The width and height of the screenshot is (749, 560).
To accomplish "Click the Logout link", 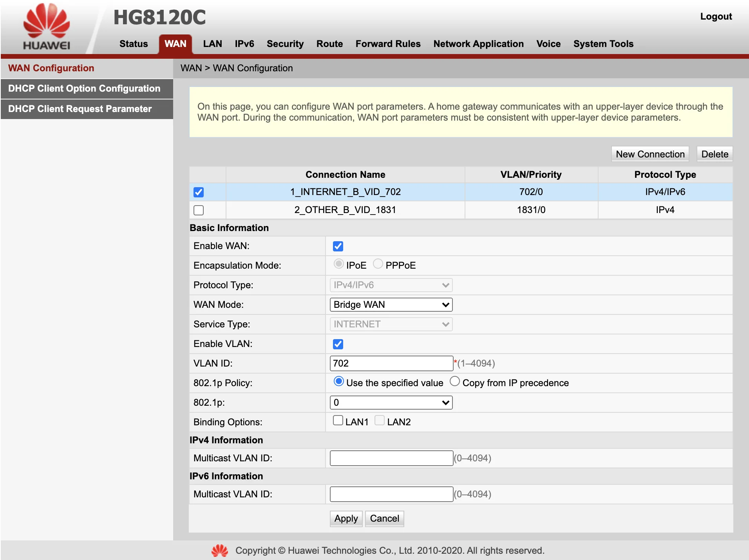I will click(716, 16).
